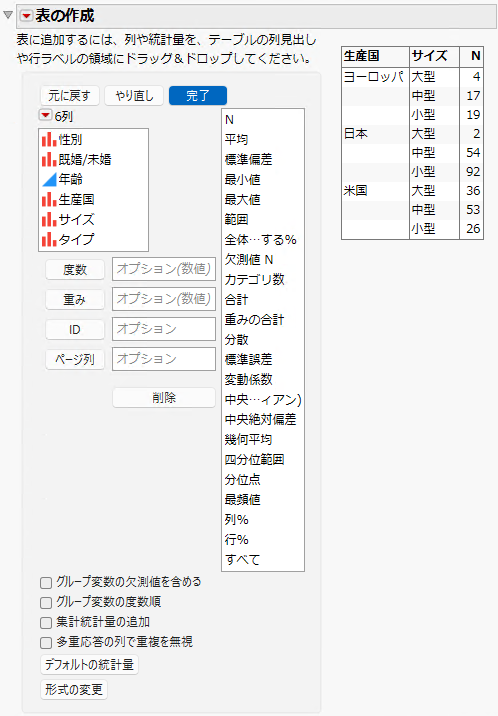Open the デフォルトの統計量 button

[x=89, y=664]
